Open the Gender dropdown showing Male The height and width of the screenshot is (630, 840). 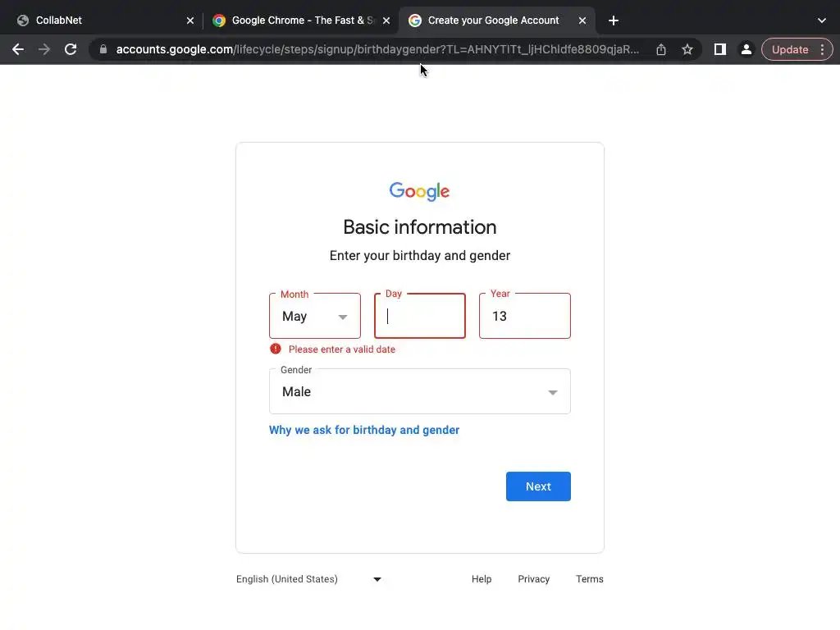tap(420, 391)
